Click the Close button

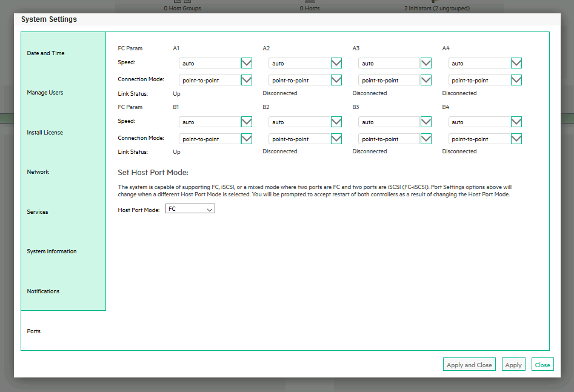click(x=542, y=365)
